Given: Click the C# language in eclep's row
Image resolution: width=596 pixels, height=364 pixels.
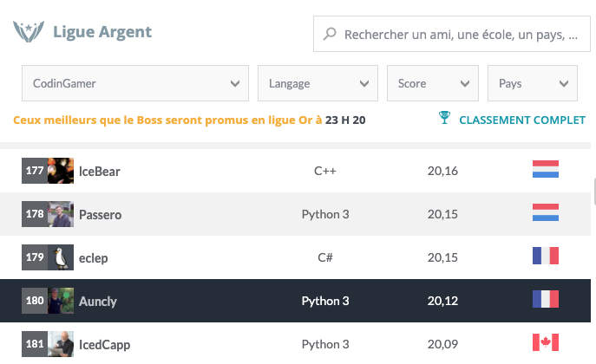Looking at the screenshot, I should [x=325, y=257].
